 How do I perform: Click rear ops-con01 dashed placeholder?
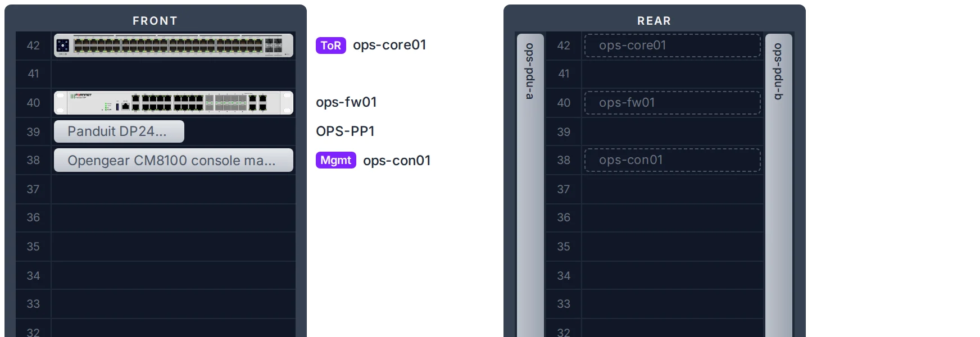pos(673,160)
